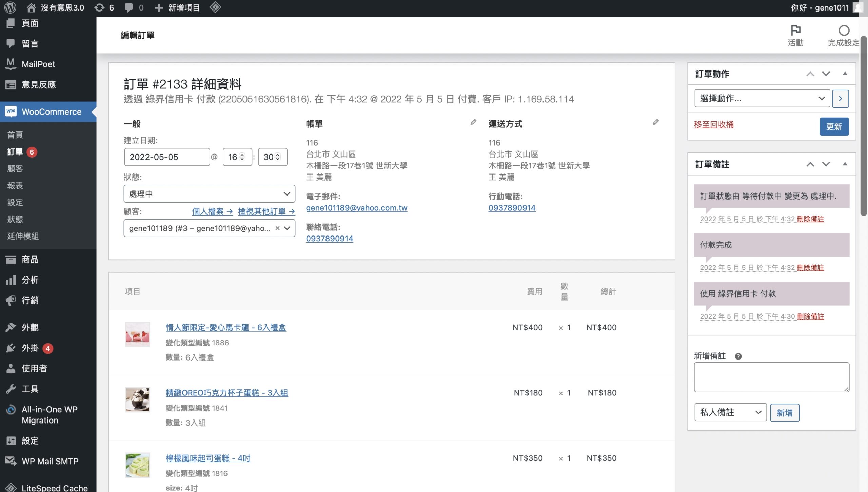Click the OREO cupcake product thumbnail
This screenshot has height=492, width=868.
(x=137, y=399)
